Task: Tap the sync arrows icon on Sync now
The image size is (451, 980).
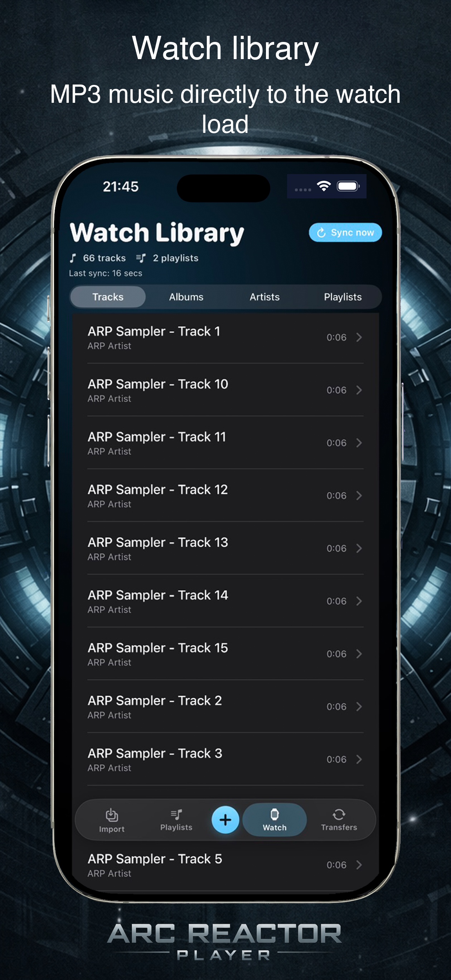Action: click(x=321, y=232)
